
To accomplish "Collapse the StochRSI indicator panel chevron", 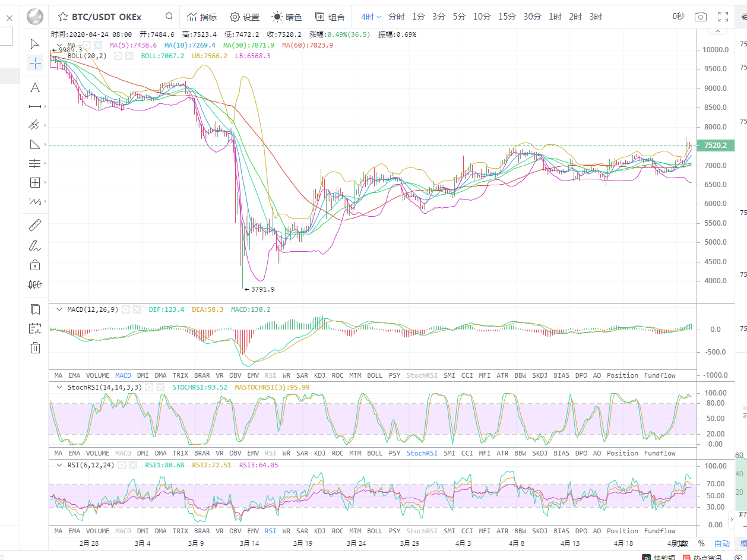I will click(x=59, y=387).
